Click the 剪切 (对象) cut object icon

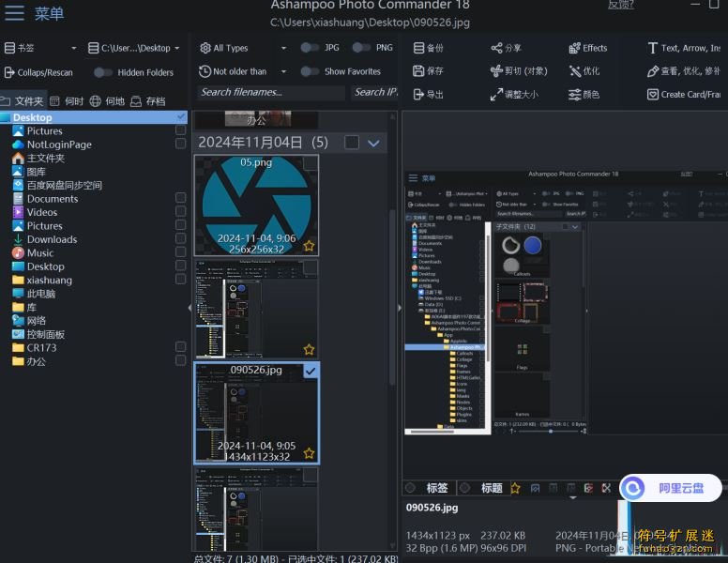[497, 71]
